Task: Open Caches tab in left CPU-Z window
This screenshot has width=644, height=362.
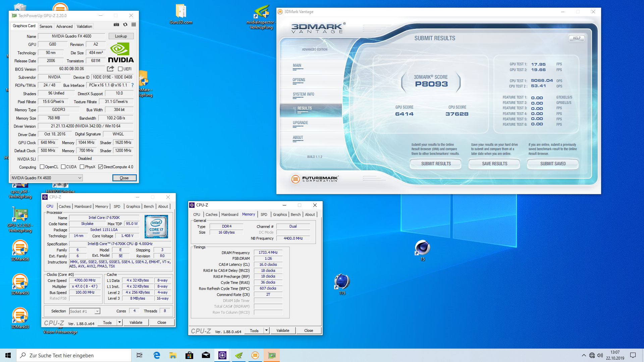Action: coord(65,206)
